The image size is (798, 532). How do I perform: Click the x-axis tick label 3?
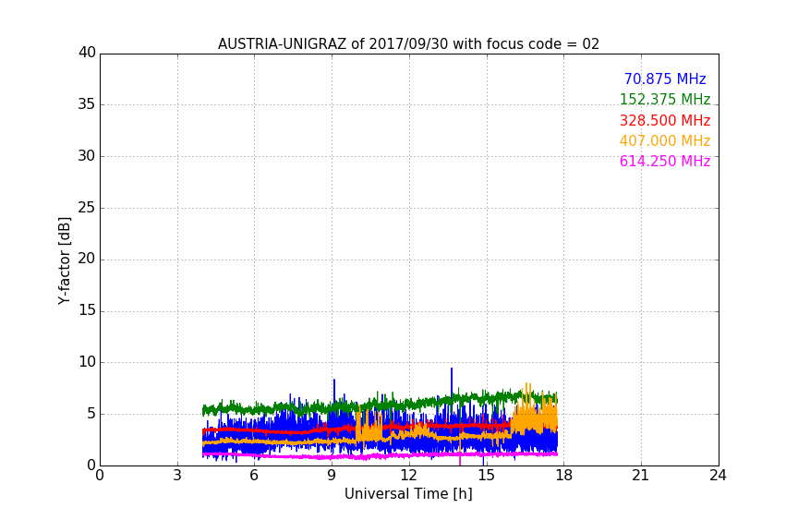177,476
